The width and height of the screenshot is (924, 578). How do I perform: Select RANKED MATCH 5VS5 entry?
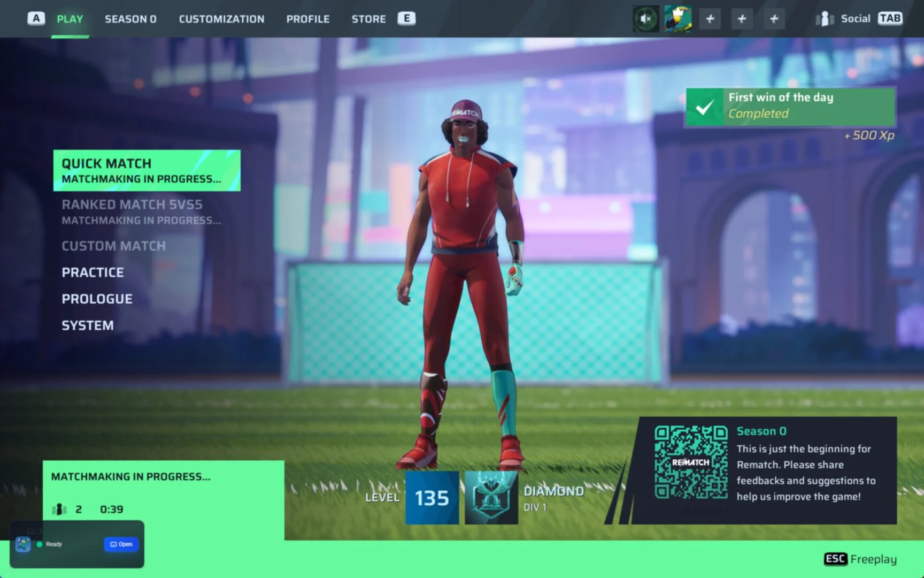(x=141, y=212)
